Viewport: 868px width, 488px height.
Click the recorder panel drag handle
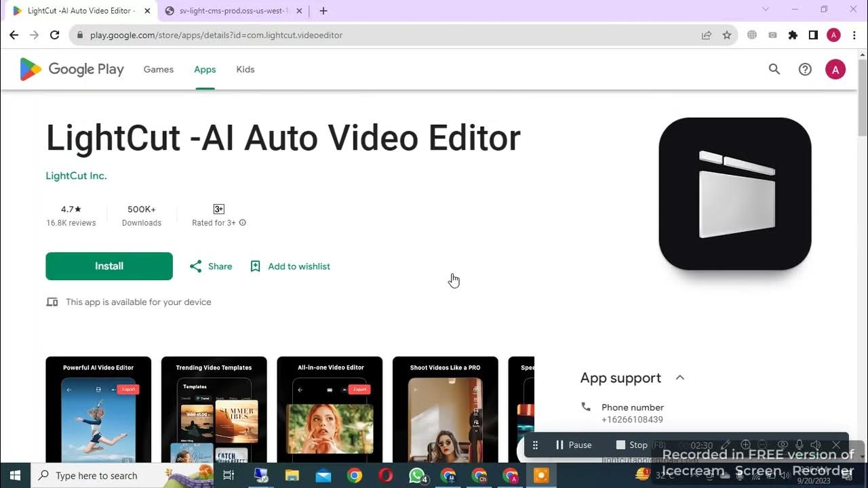click(535, 445)
